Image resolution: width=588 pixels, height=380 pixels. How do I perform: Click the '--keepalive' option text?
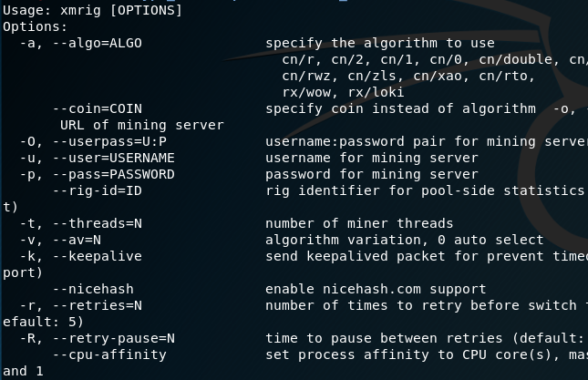coord(98,256)
